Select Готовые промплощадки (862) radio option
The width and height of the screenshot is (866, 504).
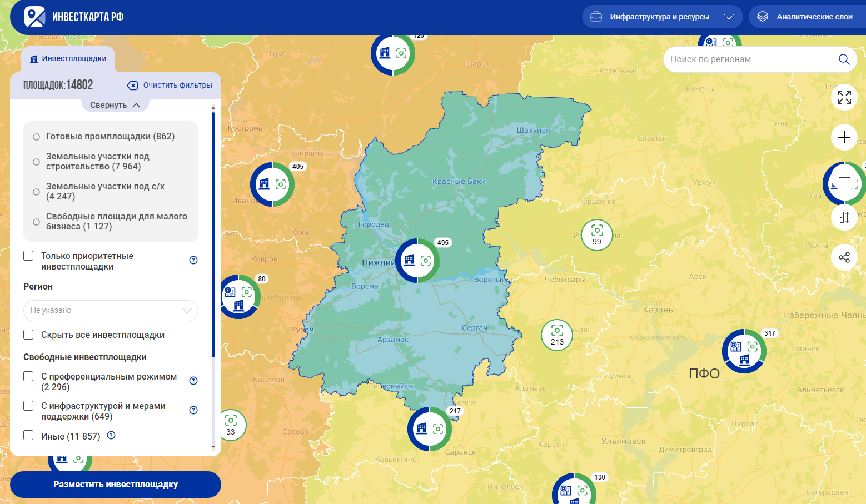[37, 137]
